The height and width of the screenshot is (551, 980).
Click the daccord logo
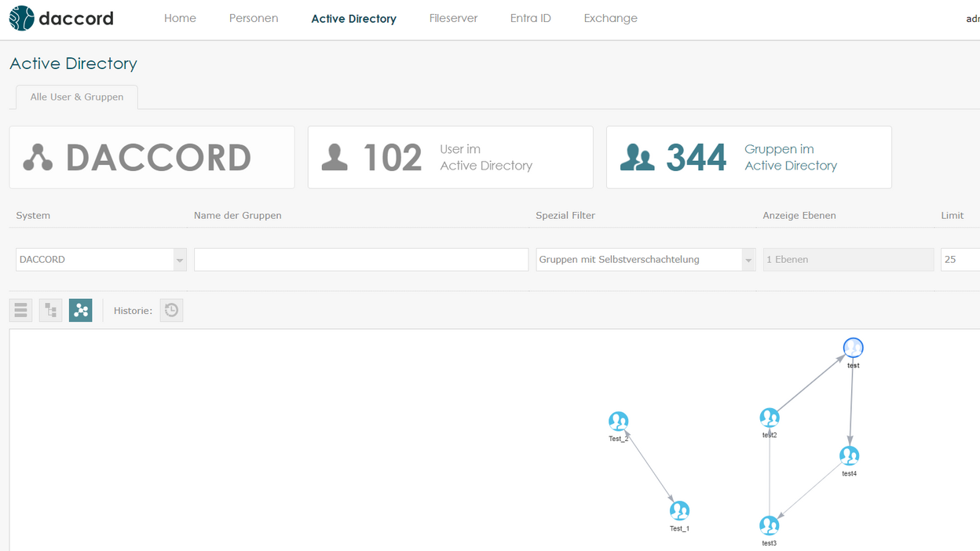pos(61,18)
